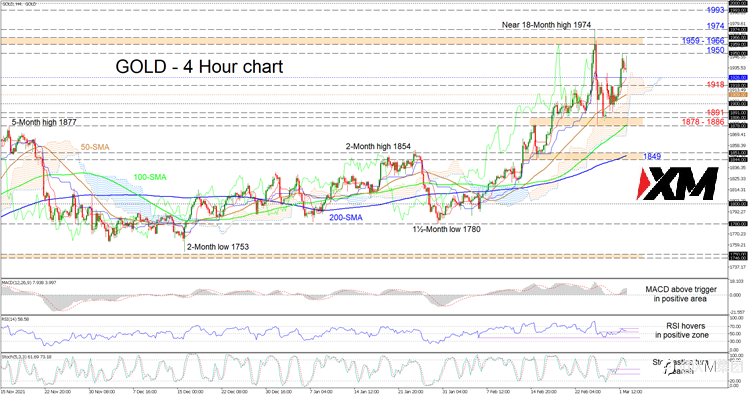Select the '2-Month low 1753' label

218,246
